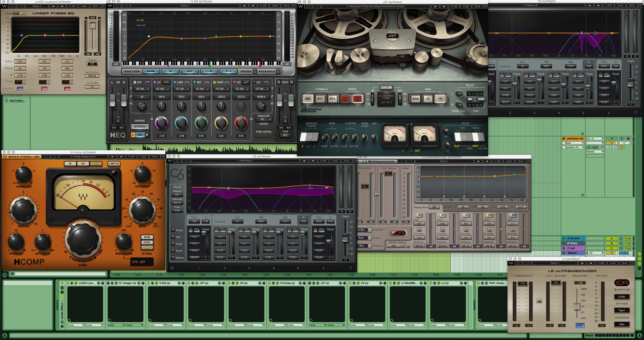This screenshot has width=644, height=340.
Task: Click the H-EQ analyzer SHOW button
Action: pyautogui.click(x=151, y=71)
